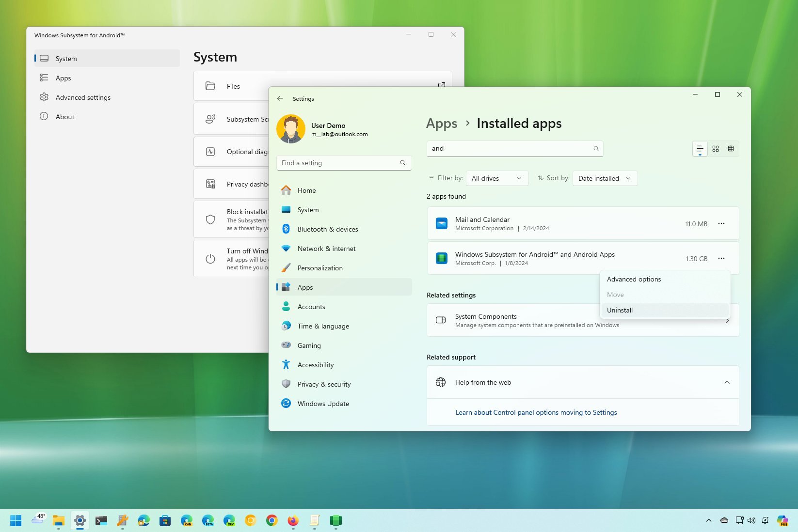The height and width of the screenshot is (532, 798).
Task: Open the Apps section in Windows Subsystem for Android sidebar
Action: (x=63, y=78)
